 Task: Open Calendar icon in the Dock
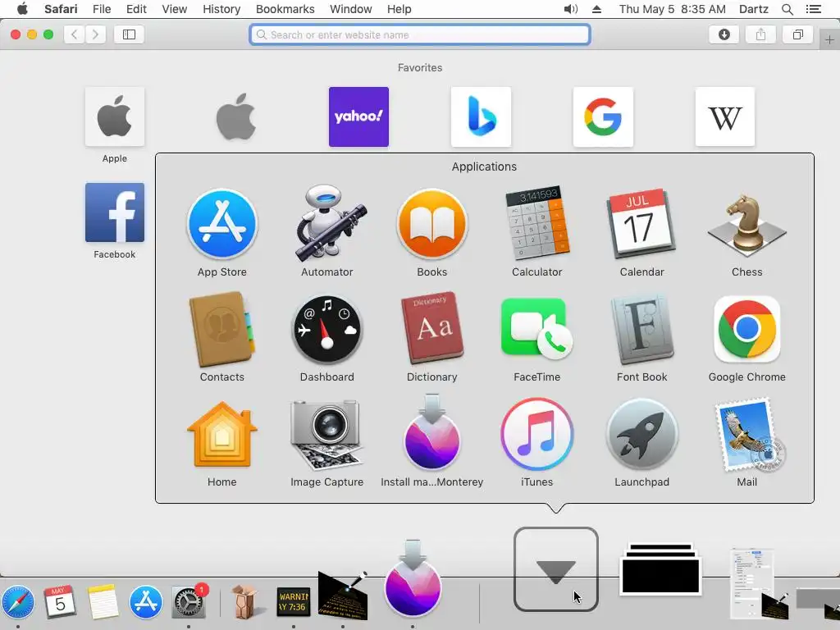point(59,602)
